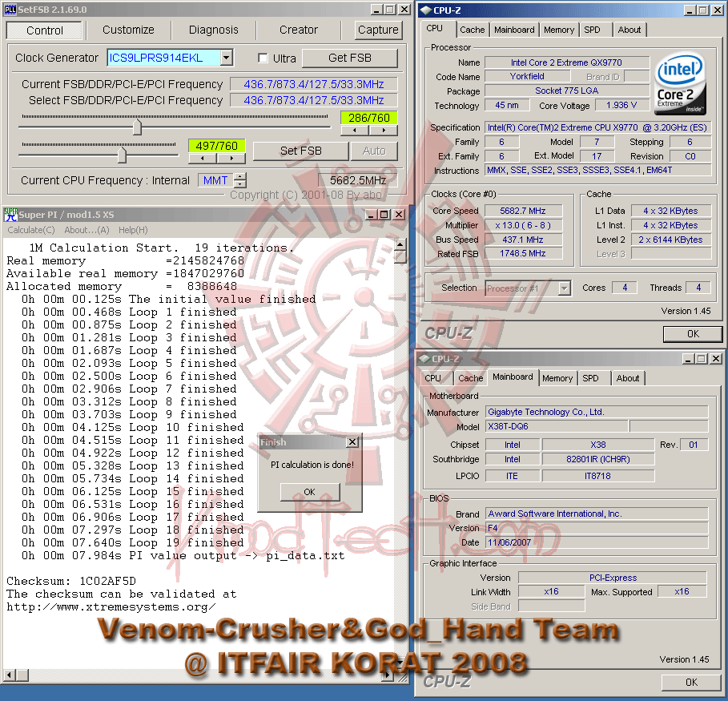Click right arrow under 286/760 value
The height and width of the screenshot is (701, 728).
click(x=384, y=131)
